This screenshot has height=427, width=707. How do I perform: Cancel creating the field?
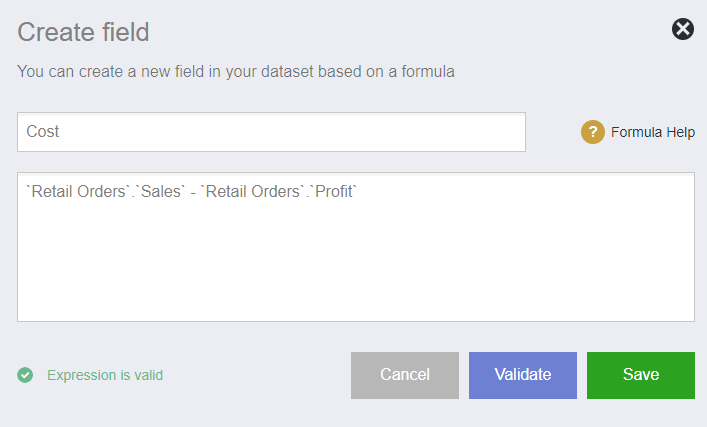click(405, 375)
